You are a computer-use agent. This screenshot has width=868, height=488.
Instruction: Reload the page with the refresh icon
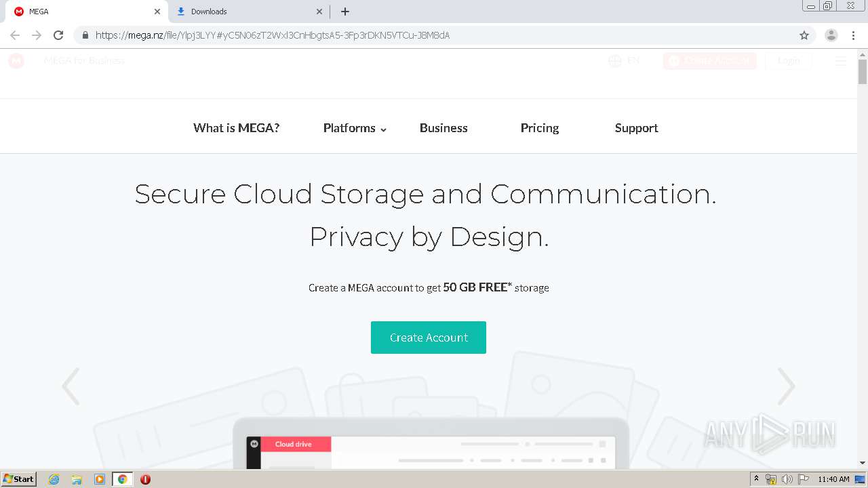[58, 35]
